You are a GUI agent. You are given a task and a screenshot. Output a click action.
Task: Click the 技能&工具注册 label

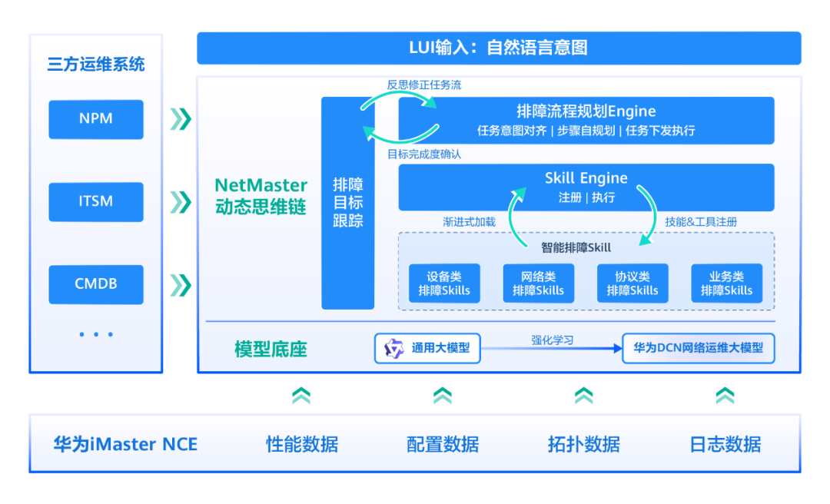[701, 222]
